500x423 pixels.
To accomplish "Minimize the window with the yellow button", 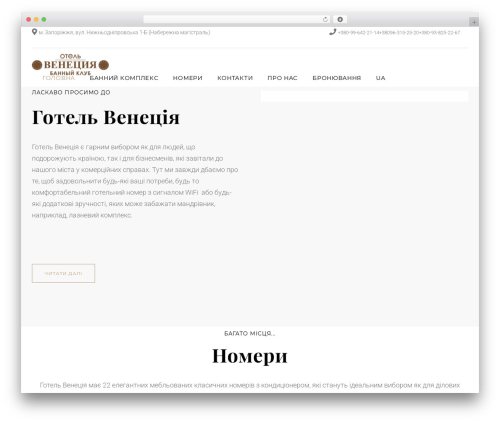I will tap(36, 20).
